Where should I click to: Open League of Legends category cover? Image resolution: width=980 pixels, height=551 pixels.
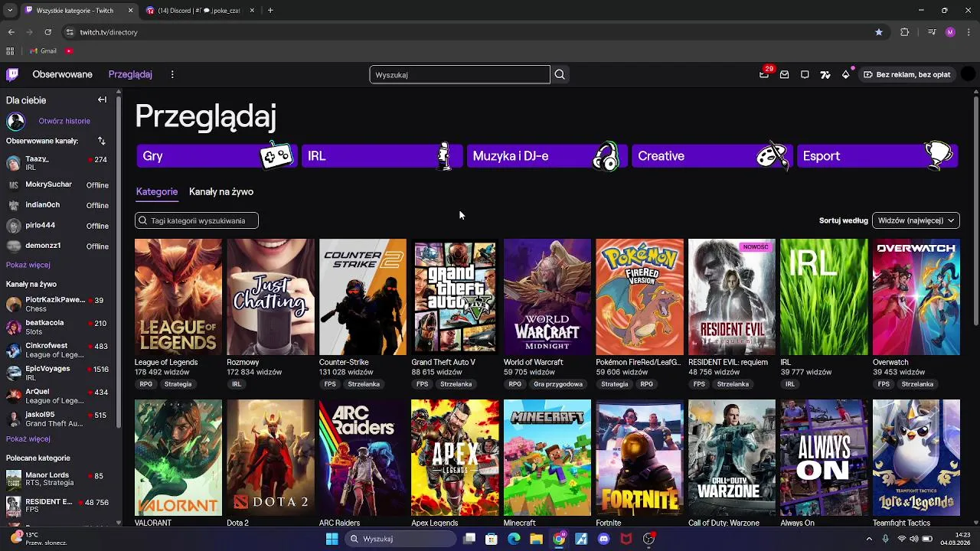(178, 297)
